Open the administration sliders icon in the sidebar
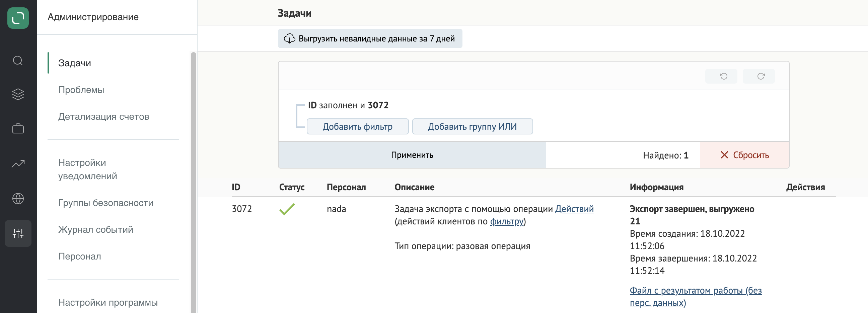Viewport: 868px width, 313px height. 18,233
